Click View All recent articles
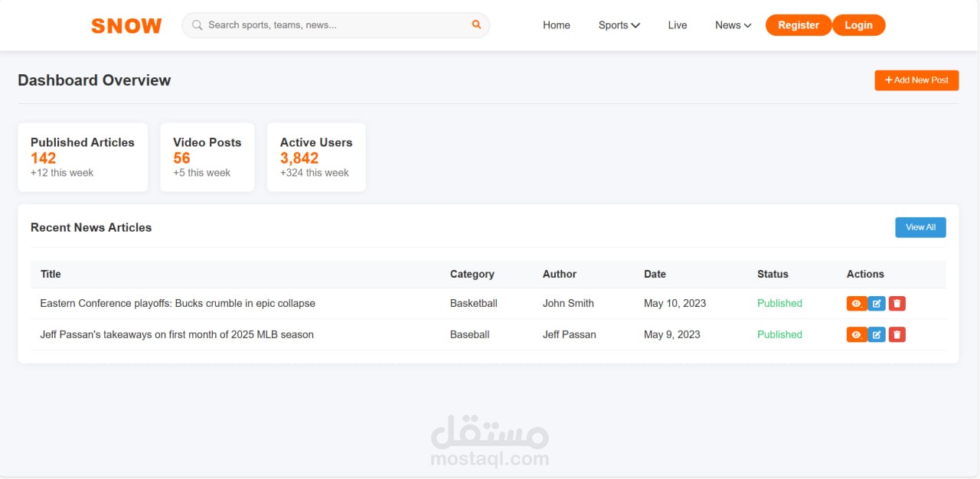 click(x=920, y=227)
